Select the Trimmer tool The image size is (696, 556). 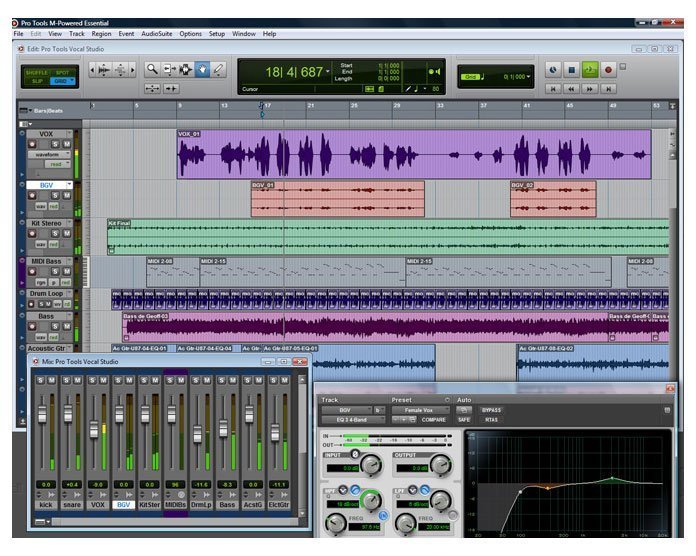169,69
